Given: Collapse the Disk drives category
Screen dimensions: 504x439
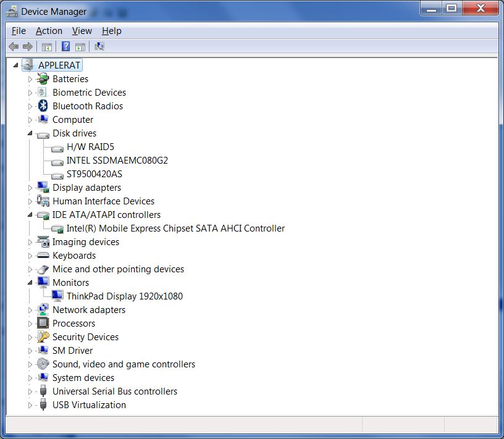Looking at the screenshot, I should tap(30, 133).
